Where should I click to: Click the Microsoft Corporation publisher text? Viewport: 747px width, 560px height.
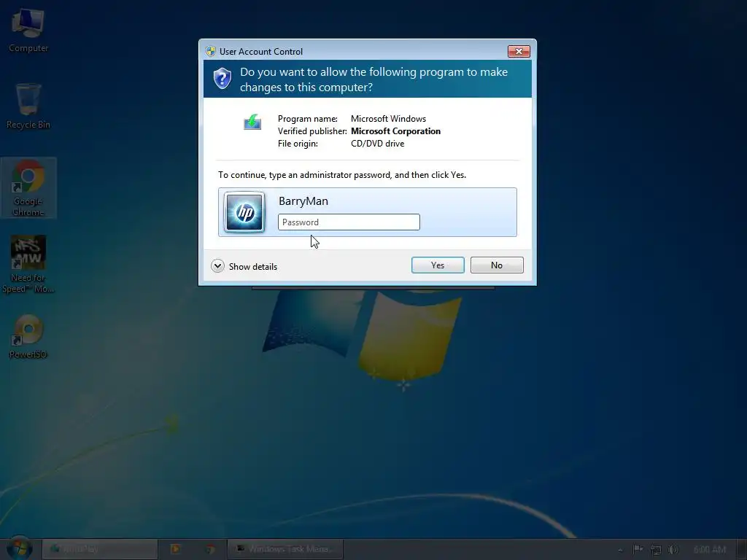(395, 131)
